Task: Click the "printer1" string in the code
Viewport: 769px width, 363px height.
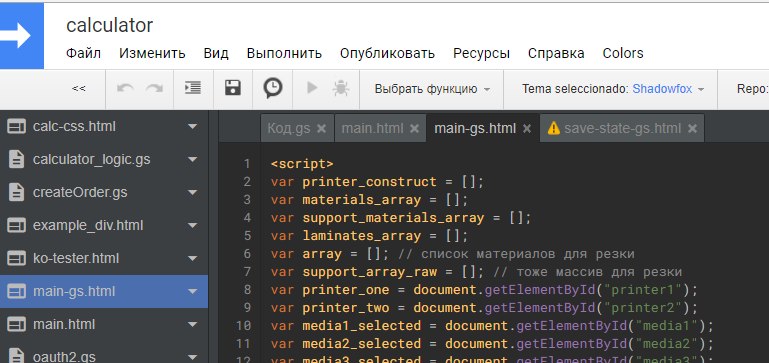Action: [x=643, y=290]
